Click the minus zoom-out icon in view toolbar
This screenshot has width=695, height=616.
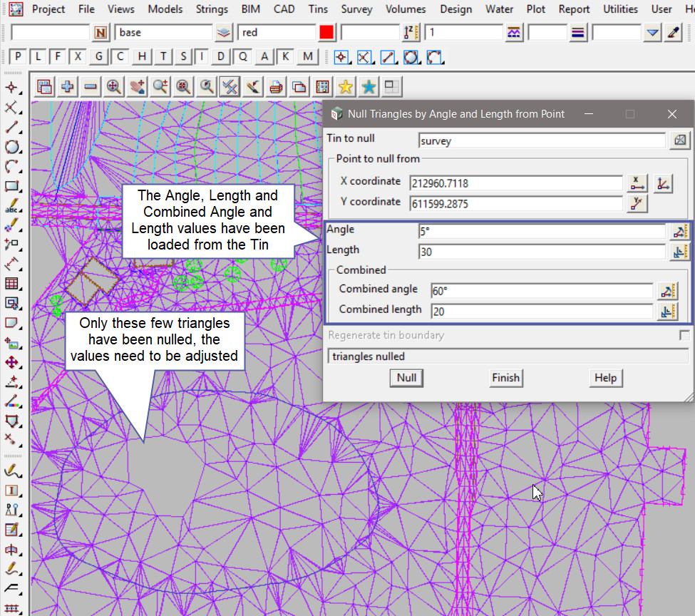[x=91, y=87]
